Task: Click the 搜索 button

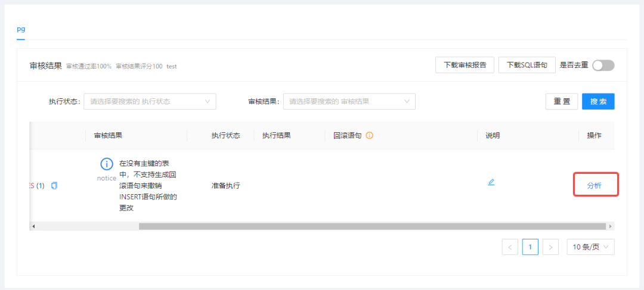Action: tap(598, 101)
